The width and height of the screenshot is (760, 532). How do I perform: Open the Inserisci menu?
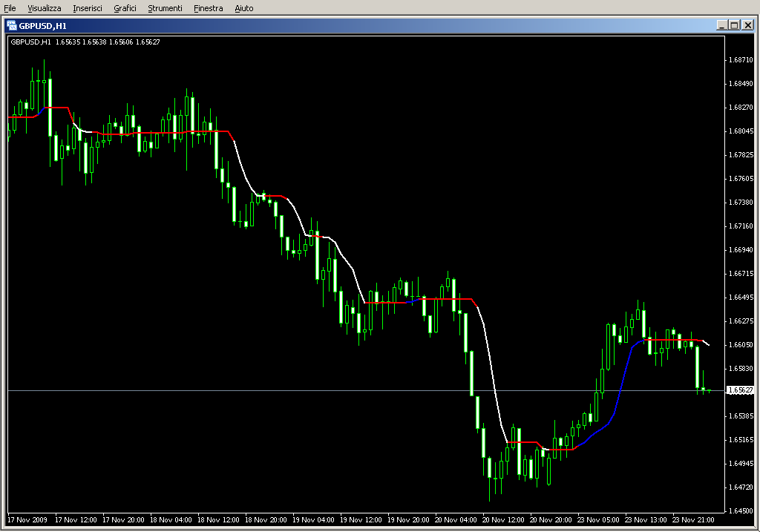[x=88, y=8]
